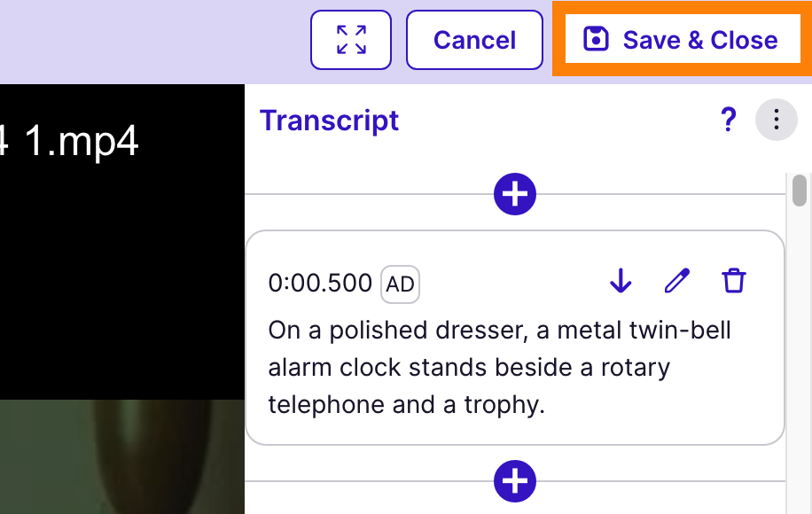Click the down arrow icon on the cue card
Viewport: 812px width, 514px height.
621,281
